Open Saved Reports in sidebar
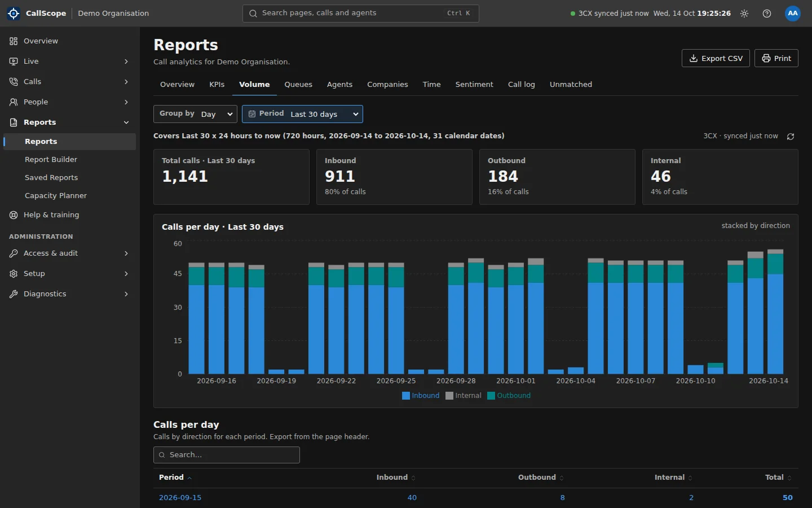Screen dimensions: 812x508 [70, 178]
